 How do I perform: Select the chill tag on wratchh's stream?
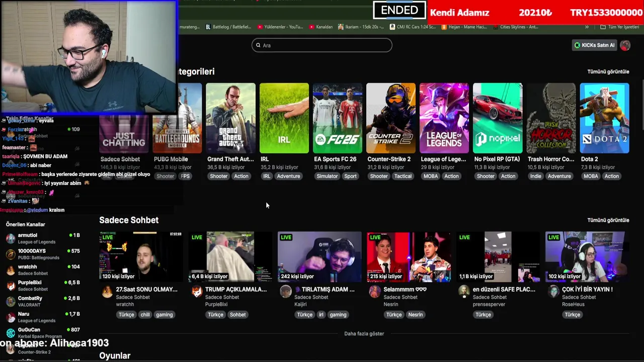[145, 315]
